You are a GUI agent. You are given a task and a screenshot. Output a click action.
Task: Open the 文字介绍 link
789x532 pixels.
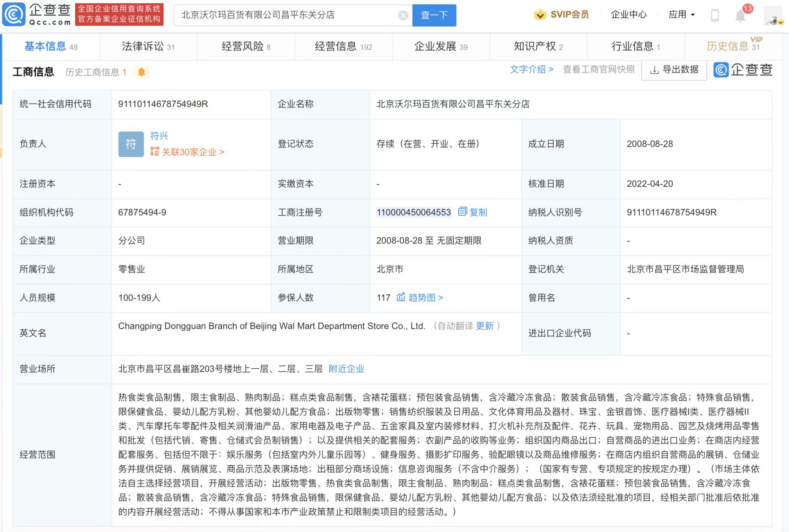tap(532, 70)
